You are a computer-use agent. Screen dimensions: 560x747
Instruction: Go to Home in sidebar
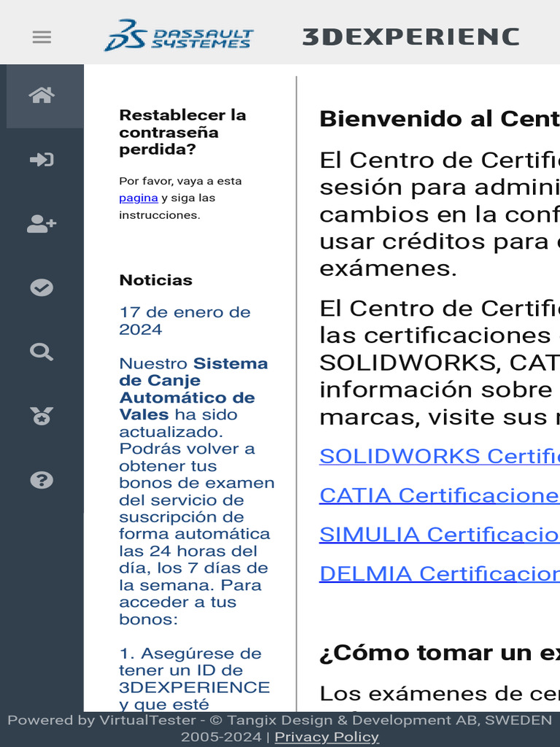42,96
